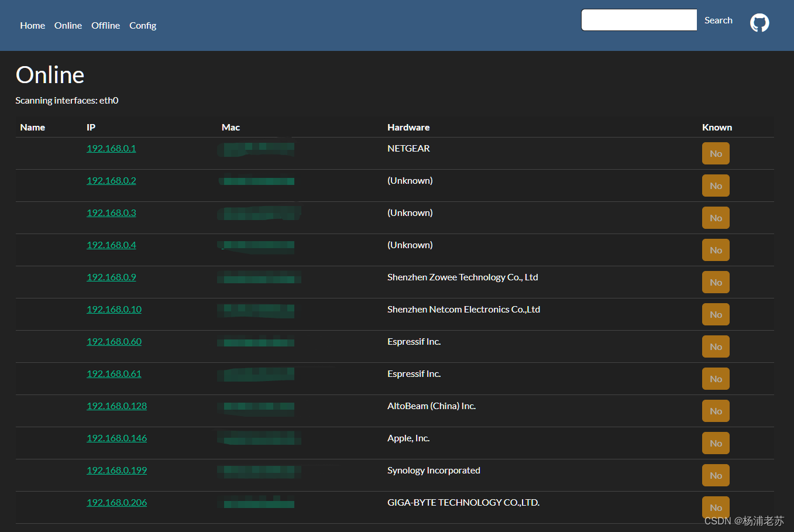Open host 192.168.0.10 details
This screenshot has height=532, width=794.
pyautogui.click(x=114, y=309)
